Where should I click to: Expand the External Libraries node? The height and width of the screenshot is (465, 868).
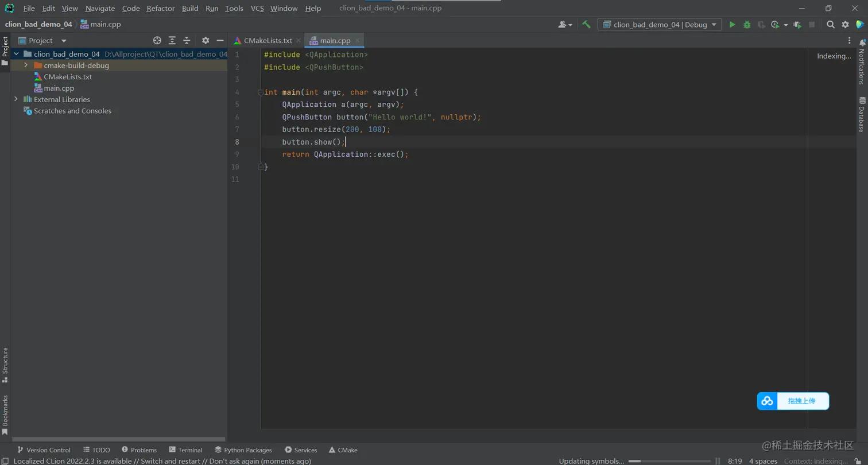click(x=16, y=99)
